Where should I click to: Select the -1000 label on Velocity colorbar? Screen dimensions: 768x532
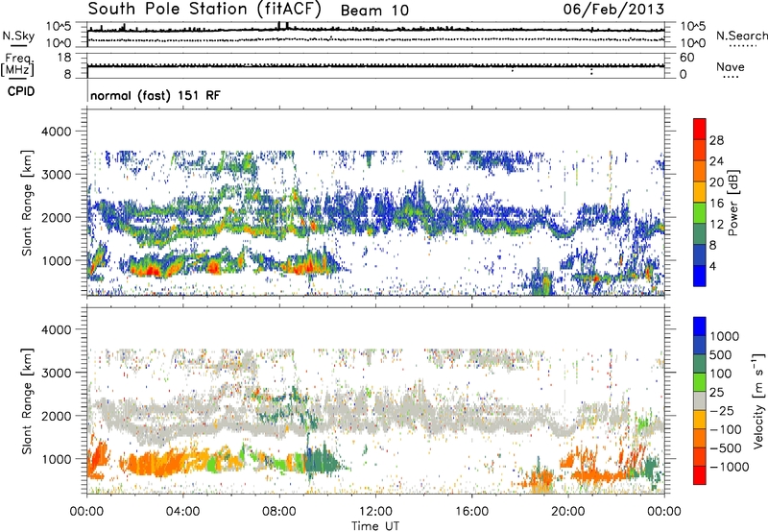coord(730,467)
